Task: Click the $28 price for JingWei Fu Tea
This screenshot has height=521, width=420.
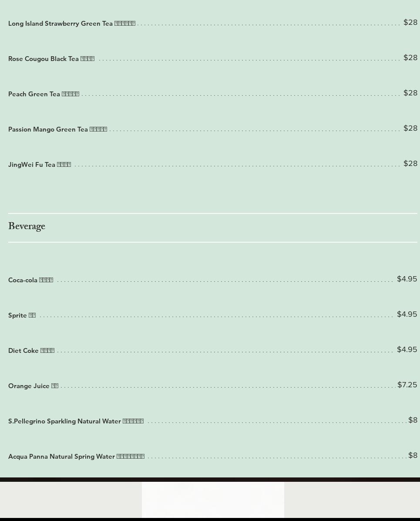Action: pos(410,163)
